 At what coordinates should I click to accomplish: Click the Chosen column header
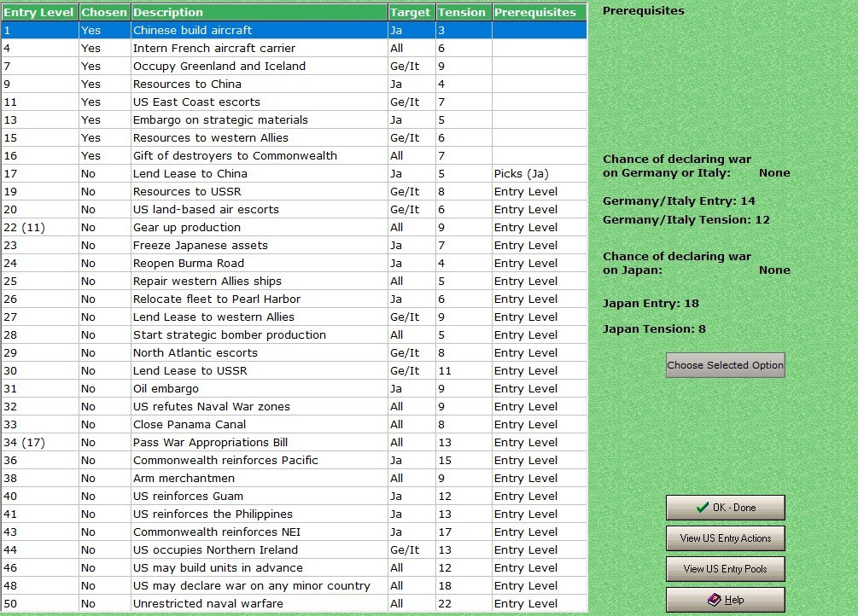(x=104, y=12)
